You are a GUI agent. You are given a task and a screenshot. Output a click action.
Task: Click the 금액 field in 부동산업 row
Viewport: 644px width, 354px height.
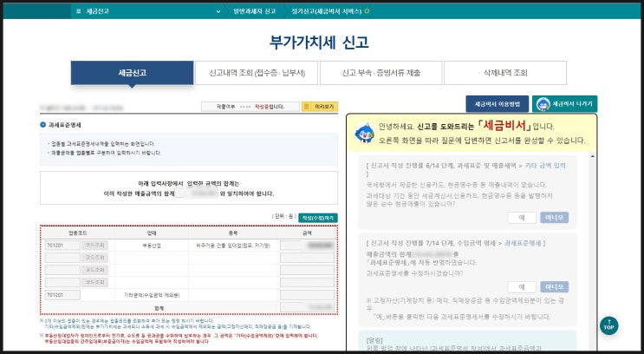pos(307,246)
